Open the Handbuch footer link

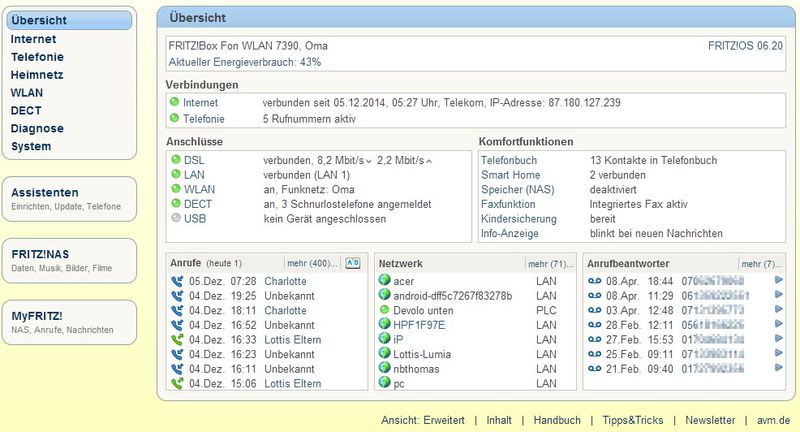[x=557, y=420]
